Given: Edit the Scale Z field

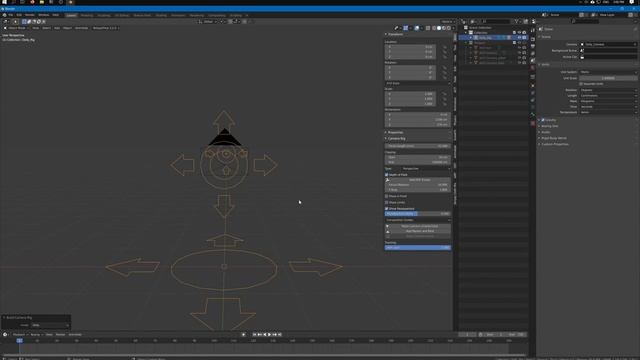Looking at the screenshot, I should pyautogui.click(x=410, y=104).
